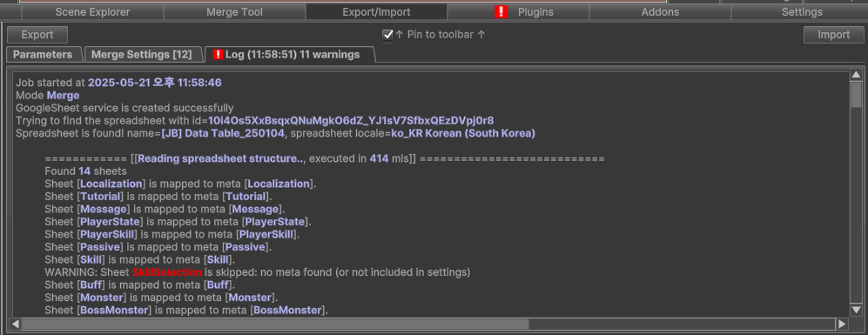Click the horizontal scrollbar right arrow
Viewport: 868px width, 335px height.
tap(842, 324)
